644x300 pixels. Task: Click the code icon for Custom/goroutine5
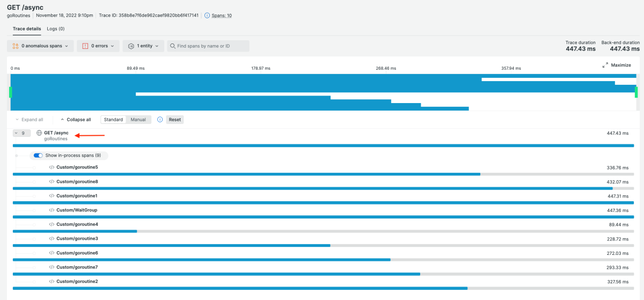52,167
